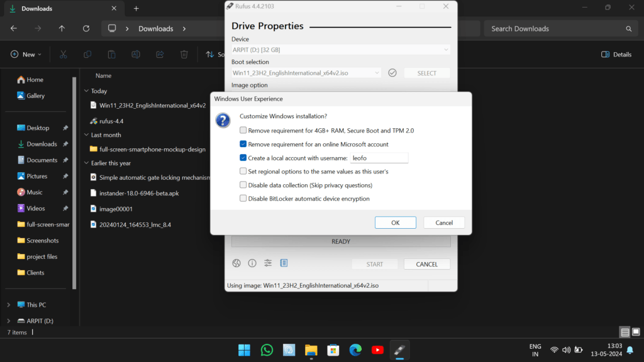Open the notification bell in tray
This screenshot has height=362, width=644.
point(630,350)
